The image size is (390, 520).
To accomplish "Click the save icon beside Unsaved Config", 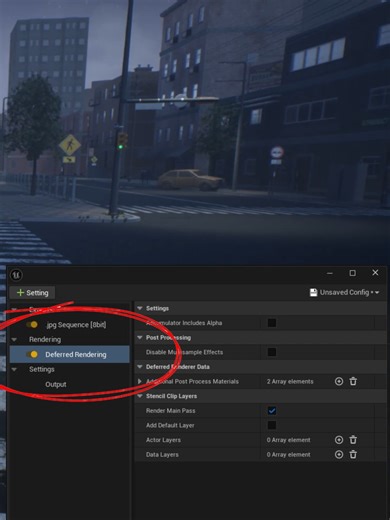I will tap(313, 292).
